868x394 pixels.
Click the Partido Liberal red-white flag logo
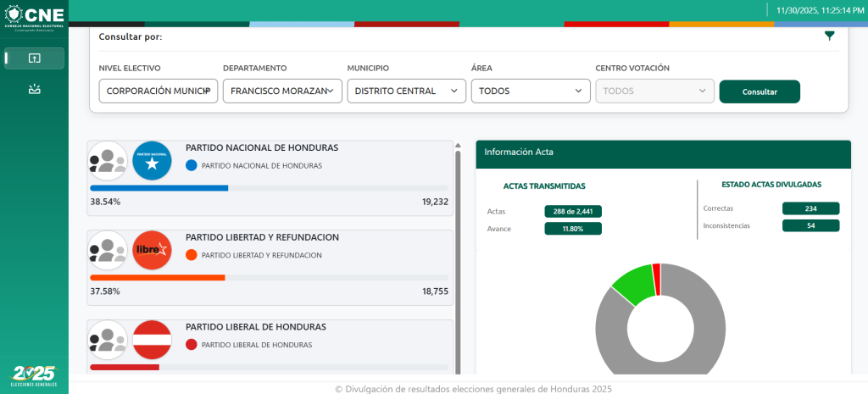(153, 341)
